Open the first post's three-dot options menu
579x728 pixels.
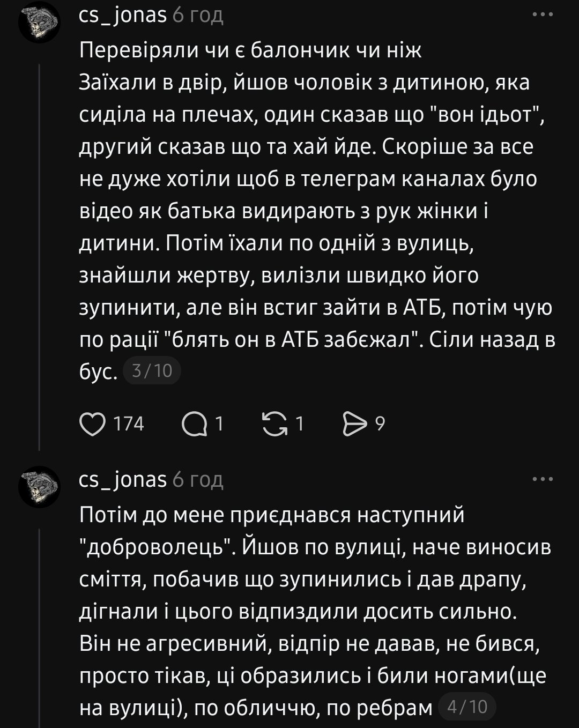coord(542,15)
